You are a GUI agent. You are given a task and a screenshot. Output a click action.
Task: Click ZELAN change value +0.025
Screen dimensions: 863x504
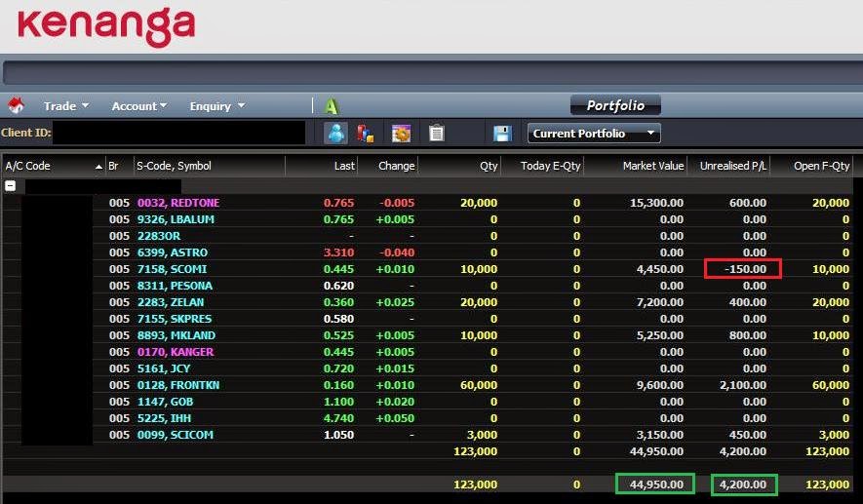(x=395, y=302)
